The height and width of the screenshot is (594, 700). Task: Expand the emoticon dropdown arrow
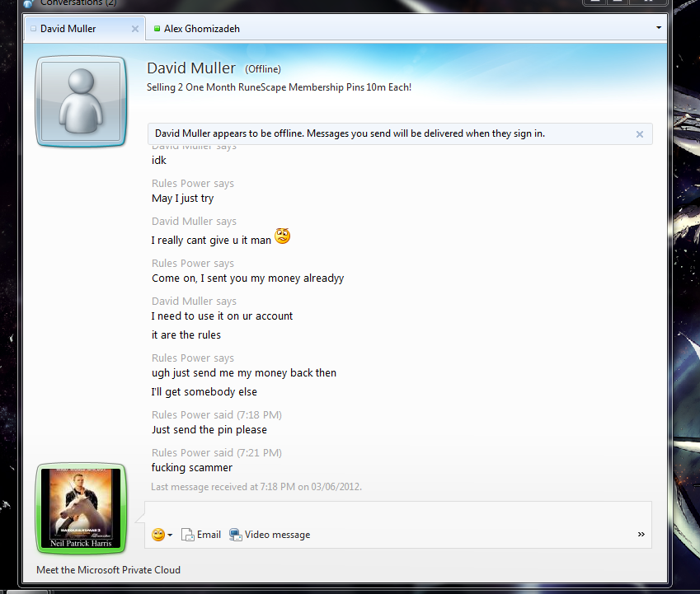coord(170,536)
